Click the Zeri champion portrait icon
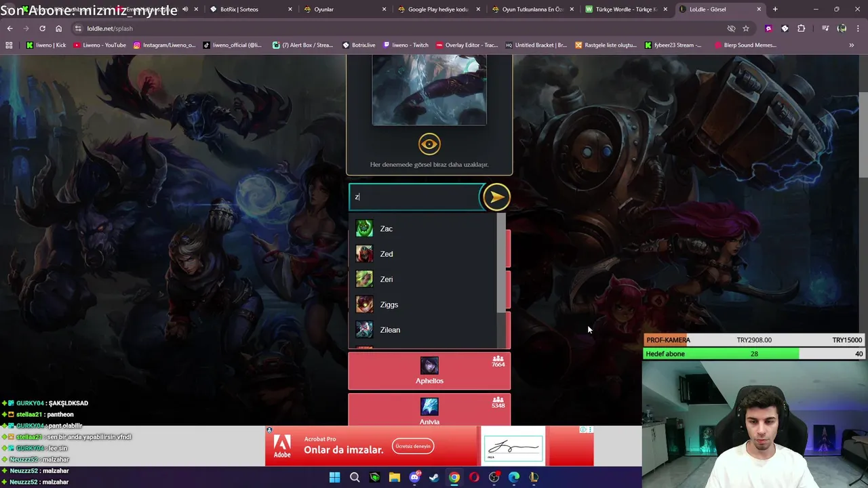This screenshot has height=488, width=868. [364, 279]
